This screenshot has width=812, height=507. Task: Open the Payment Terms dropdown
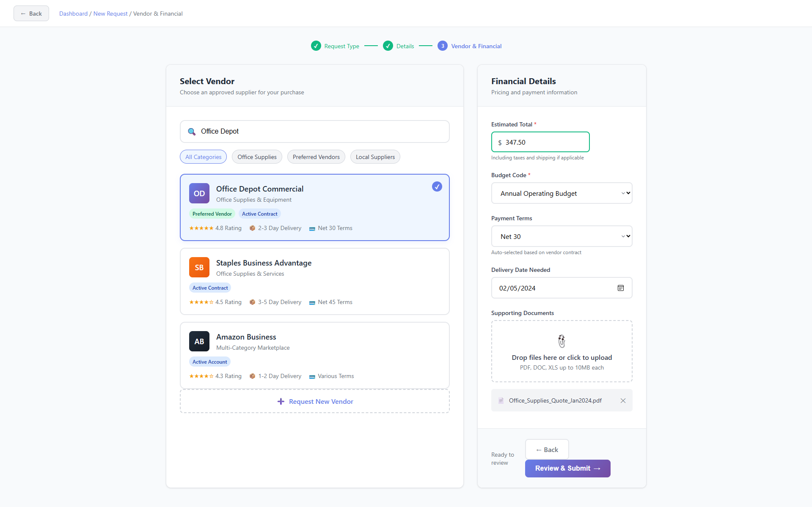click(x=562, y=236)
